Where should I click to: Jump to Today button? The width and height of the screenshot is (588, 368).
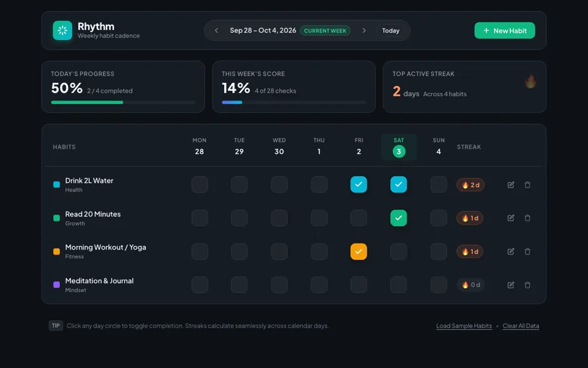390,31
